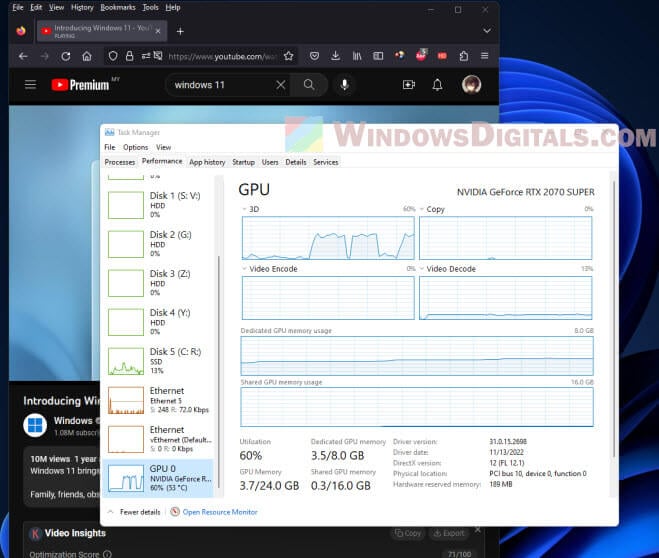Image resolution: width=659 pixels, height=558 pixels.
Task: Select Disk 5 (C: R:) SSD entry
Action: tap(158, 361)
